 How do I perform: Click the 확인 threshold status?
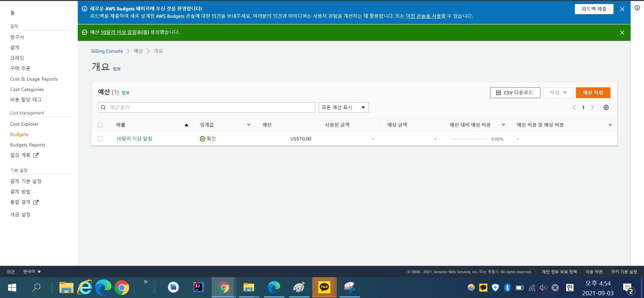tap(208, 139)
